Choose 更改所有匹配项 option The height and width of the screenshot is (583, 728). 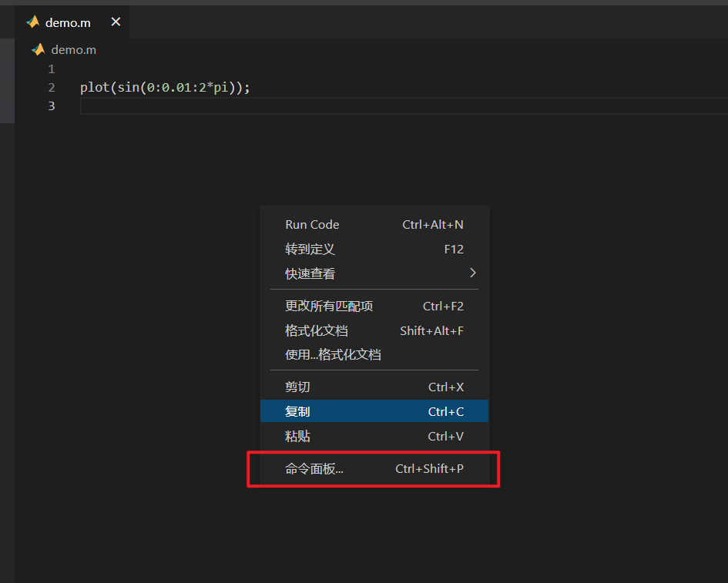point(374,307)
